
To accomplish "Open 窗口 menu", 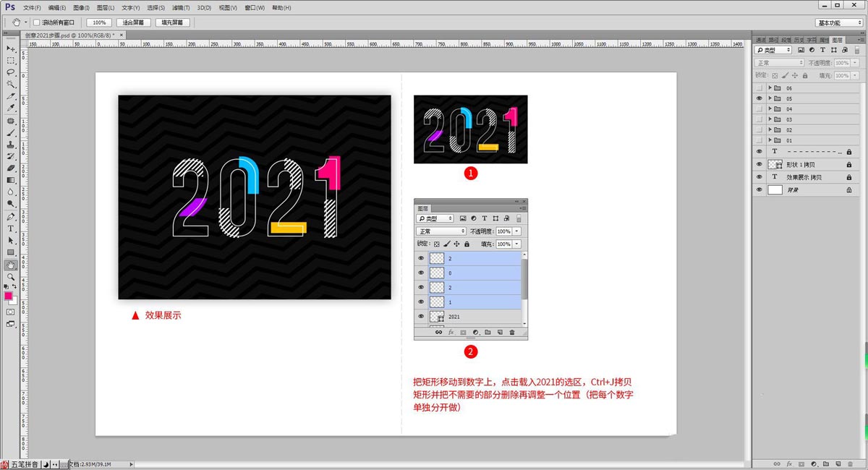I will pos(255,7).
